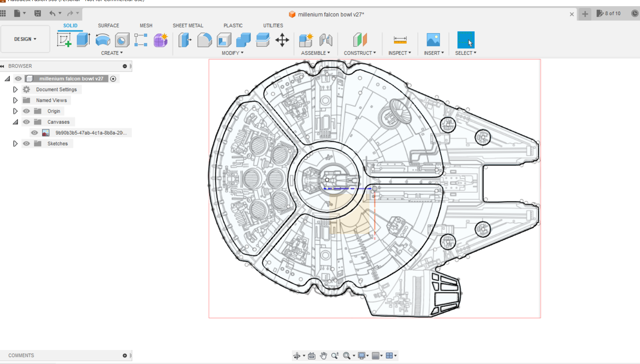Open the CONSTRUCT dropdown menu
The width and height of the screenshot is (640, 364).
tap(360, 53)
